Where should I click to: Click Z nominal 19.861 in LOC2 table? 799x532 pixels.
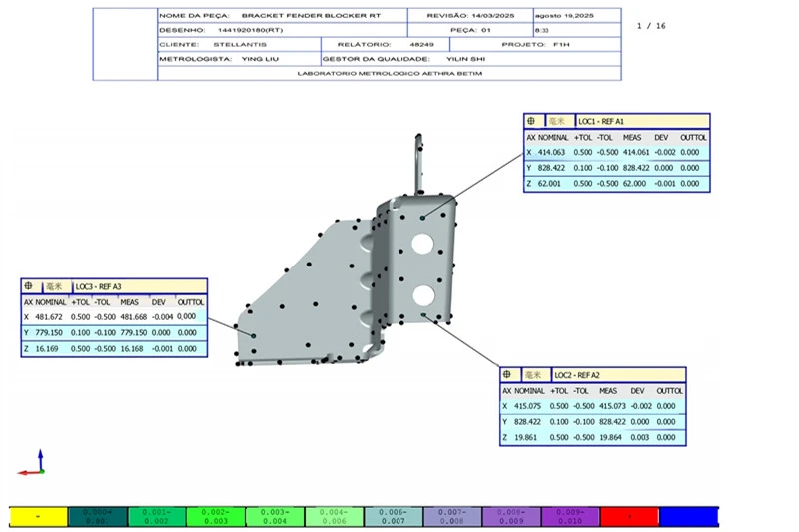[x=525, y=437]
